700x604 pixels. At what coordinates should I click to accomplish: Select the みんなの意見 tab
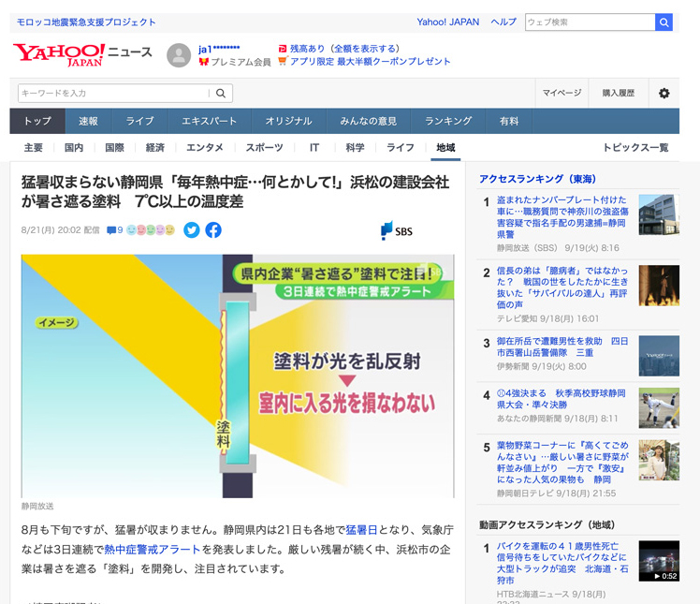[x=369, y=121]
